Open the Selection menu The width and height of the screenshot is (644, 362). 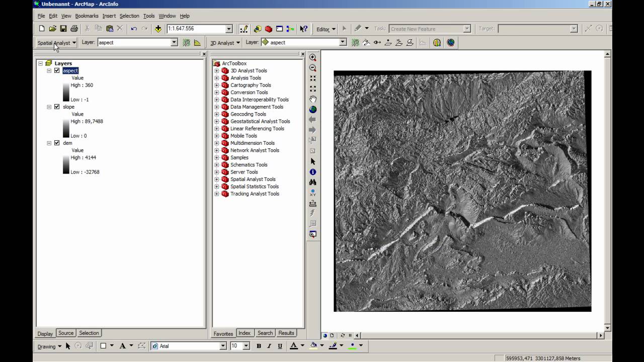(x=129, y=16)
